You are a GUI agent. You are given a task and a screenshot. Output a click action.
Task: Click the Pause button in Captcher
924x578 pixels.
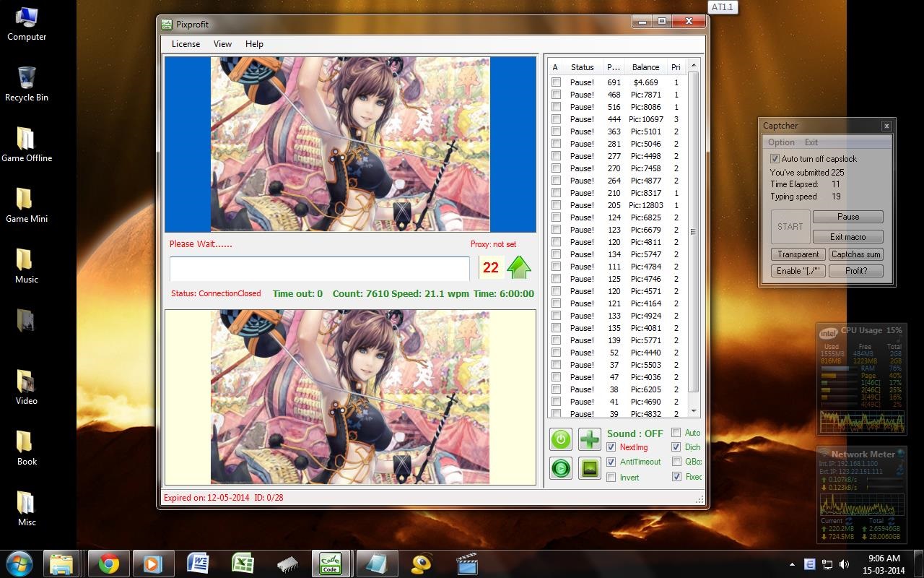click(x=848, y=217)
